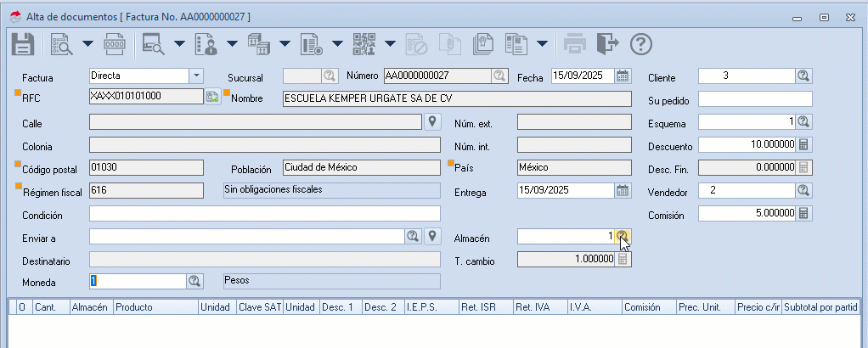Open the Entrega date calendar icon
This screenshot has height=348, width=868.
[x=623, y=190]
